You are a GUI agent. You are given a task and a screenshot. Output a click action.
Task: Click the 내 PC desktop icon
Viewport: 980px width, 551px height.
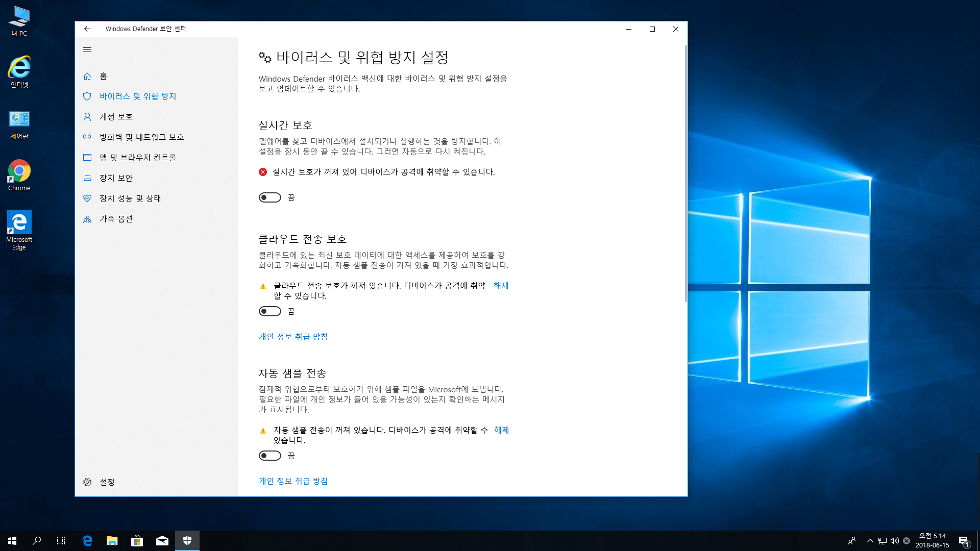point(19,21)
